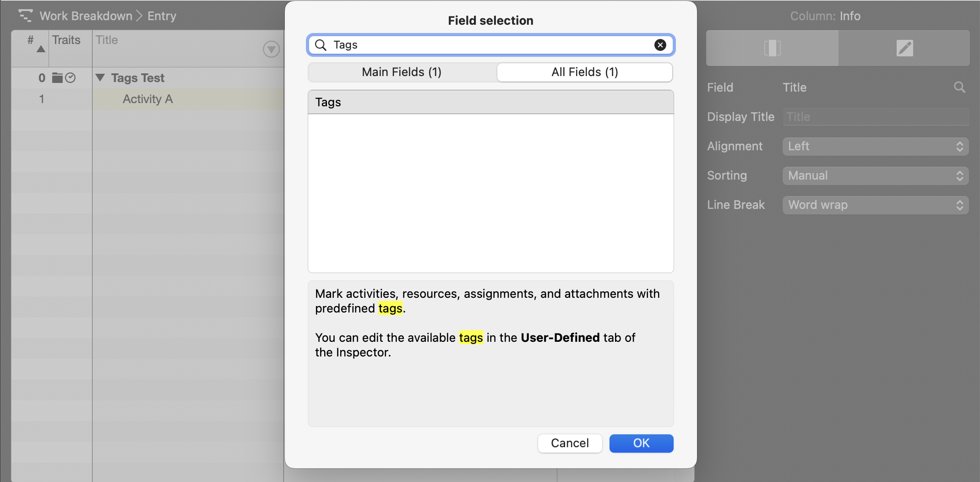Switch to the Main Fields tab
Image resolution: width=980 pixels, height=482 pixels.
401,72
